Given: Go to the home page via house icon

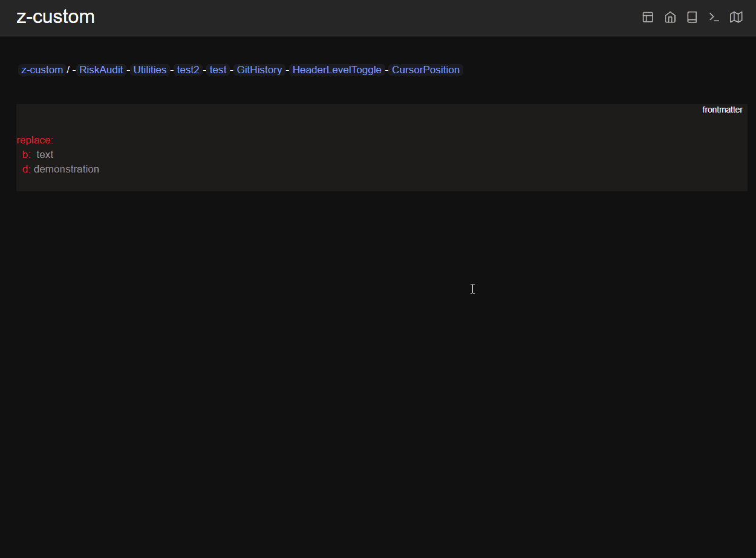Looking at the screenshot, I should (670, 17).
